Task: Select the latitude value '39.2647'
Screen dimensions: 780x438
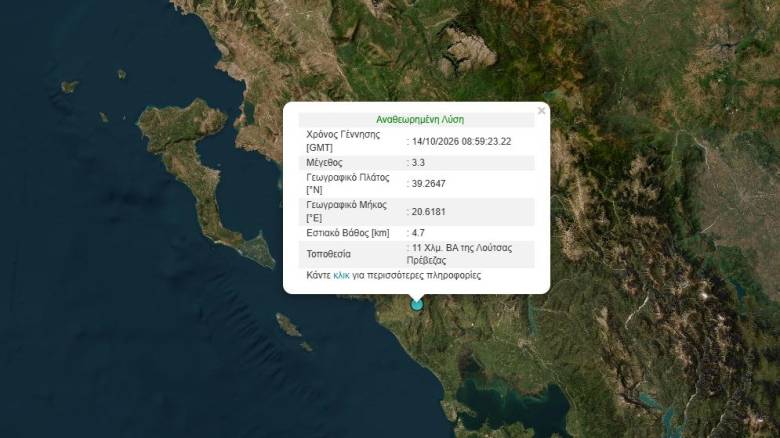Action: pos(428,184)
